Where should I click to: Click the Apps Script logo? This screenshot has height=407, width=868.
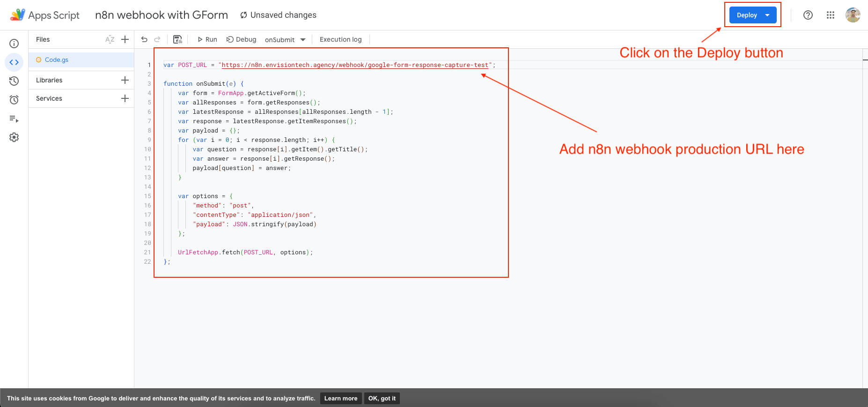coord(45,15)
